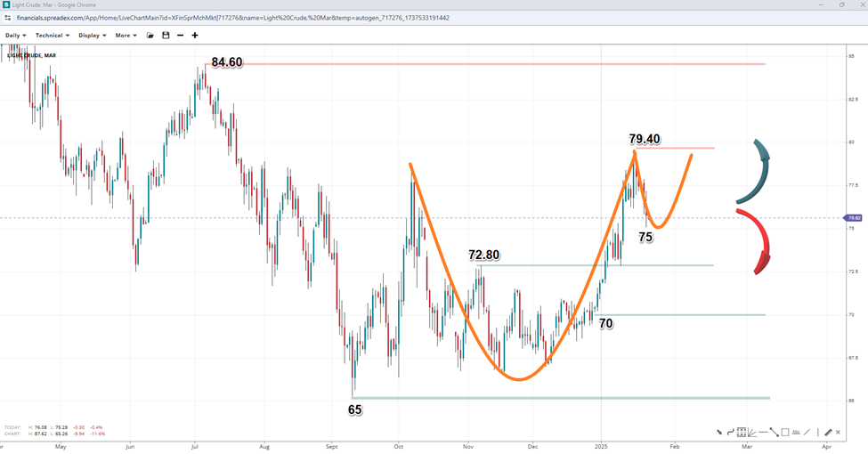
Task: Open the More menu
Action: [126, 36]
